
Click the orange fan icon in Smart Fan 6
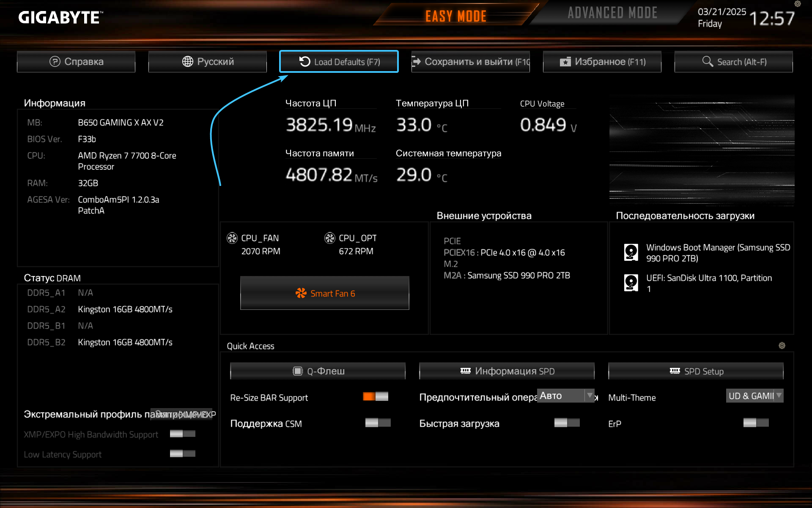(301, 293)
